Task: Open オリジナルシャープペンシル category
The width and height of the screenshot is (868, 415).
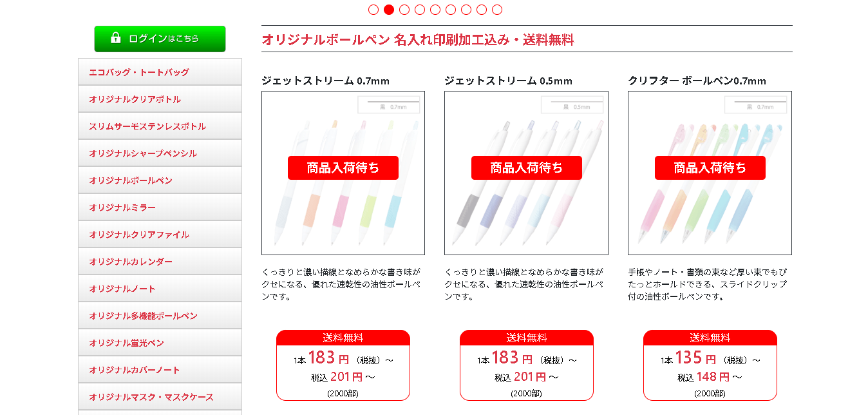Action: click(x=160, y=153)
